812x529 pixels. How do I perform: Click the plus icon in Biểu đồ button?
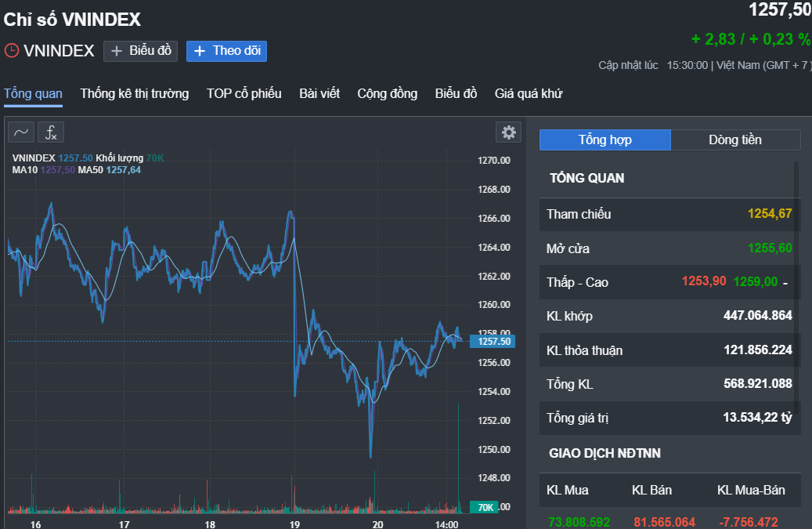point(117,51)
